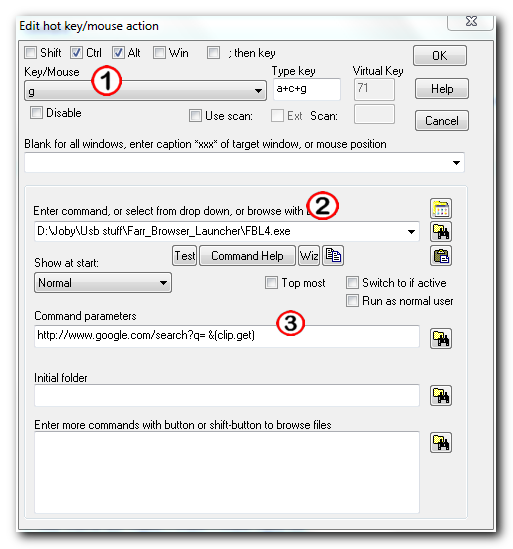
Task: Click the Scan code input field
Action: (374, 114)
